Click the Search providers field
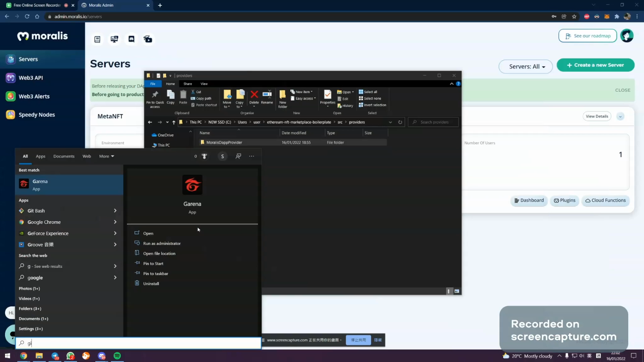Screen dimensions: 644x362 (433, 122)
